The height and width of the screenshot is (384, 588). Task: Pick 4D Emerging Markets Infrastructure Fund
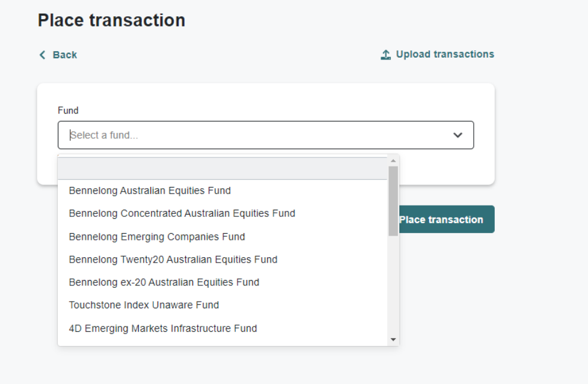[x=163, y=329]
